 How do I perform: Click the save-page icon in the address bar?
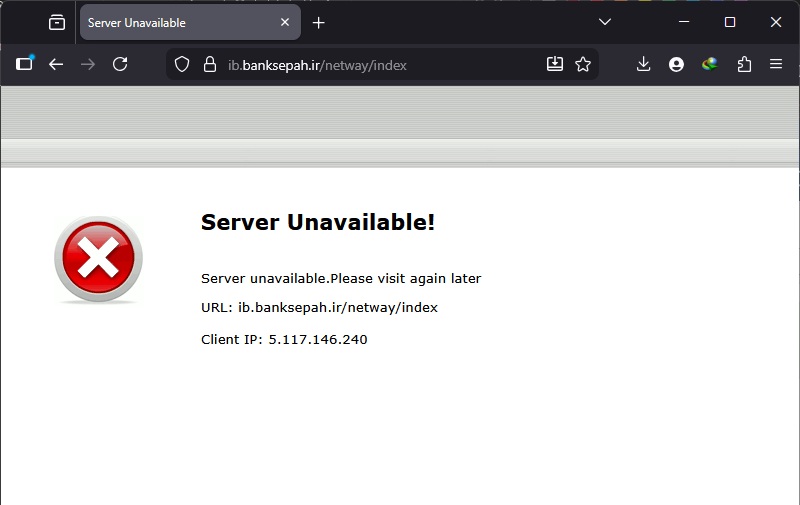click(555, 64)
